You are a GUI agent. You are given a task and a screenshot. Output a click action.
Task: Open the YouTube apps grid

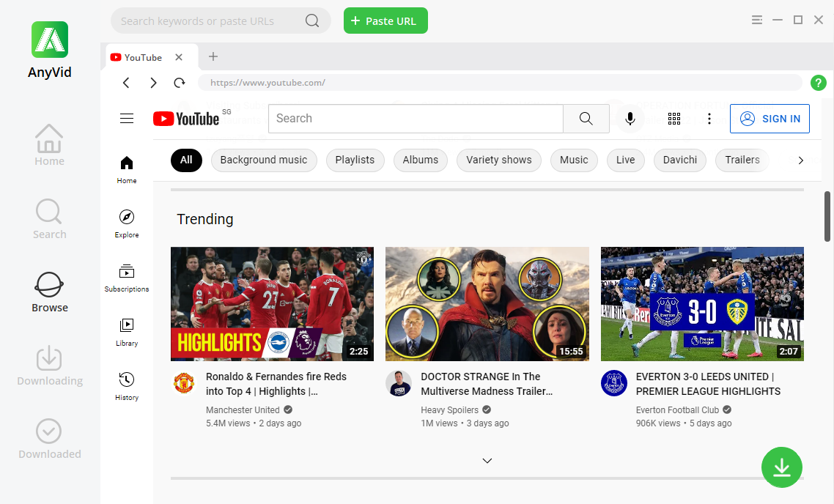coord(674,119)
